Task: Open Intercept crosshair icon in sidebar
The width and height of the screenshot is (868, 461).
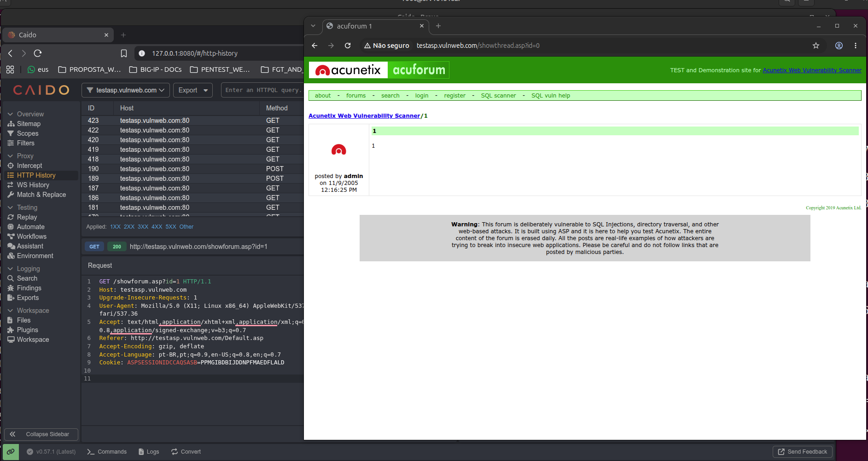Action: (11, 166)
